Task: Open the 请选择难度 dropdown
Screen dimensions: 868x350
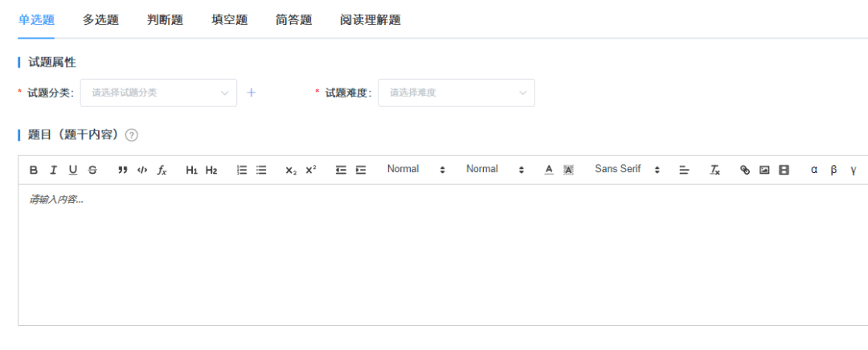Action: click(457, 93)
